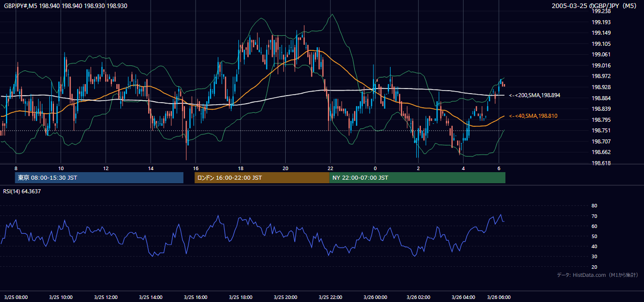Click the 3/25 08:00 date label
This screenshot has width=644, height=302.
click(x=16, y=297)
